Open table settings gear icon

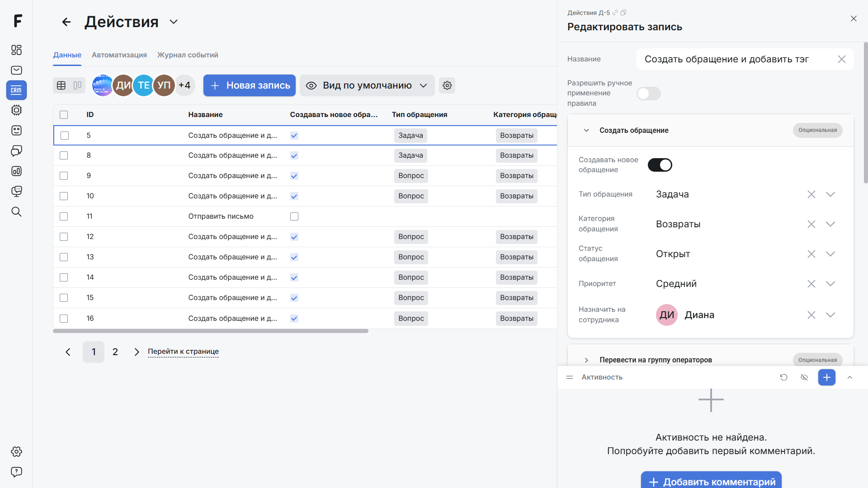point(447,85)
